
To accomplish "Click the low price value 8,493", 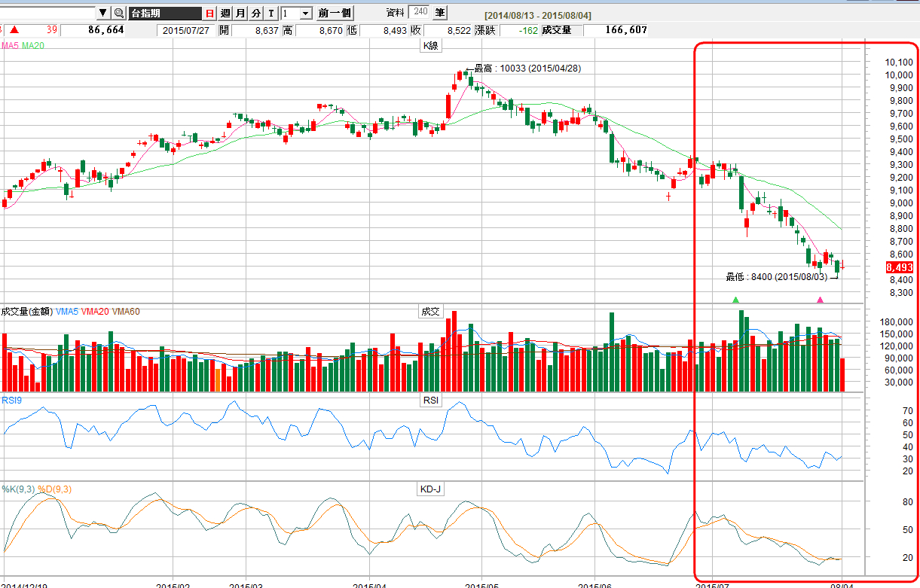I will [x=393, y=30].
